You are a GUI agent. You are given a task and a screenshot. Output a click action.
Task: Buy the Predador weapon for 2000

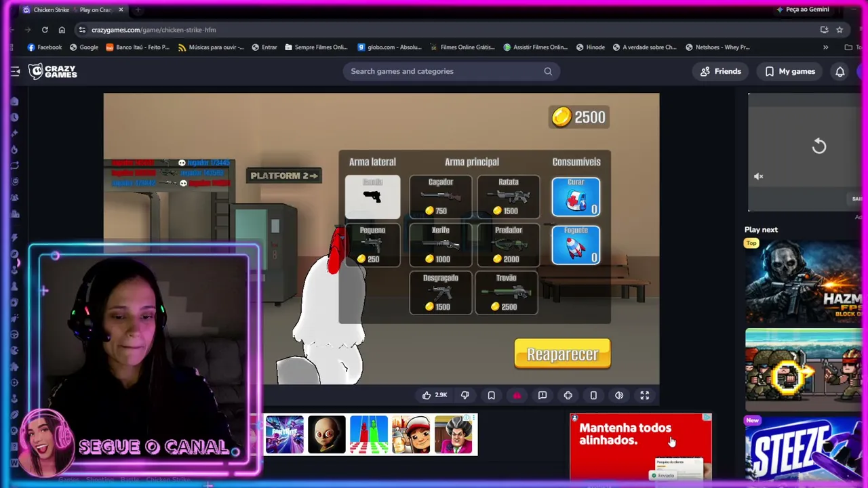point(509,245)
